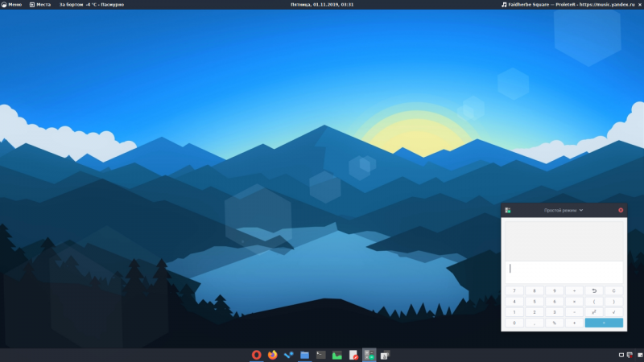Click the 1 button on calculator
Screen dimensions: 644x362
[x=514, y=312]
